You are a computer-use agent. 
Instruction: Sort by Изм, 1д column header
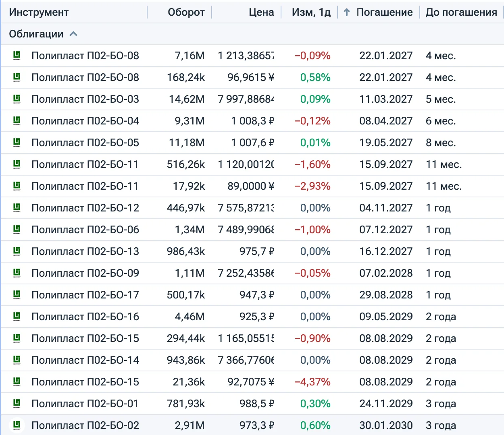(311, 12)
